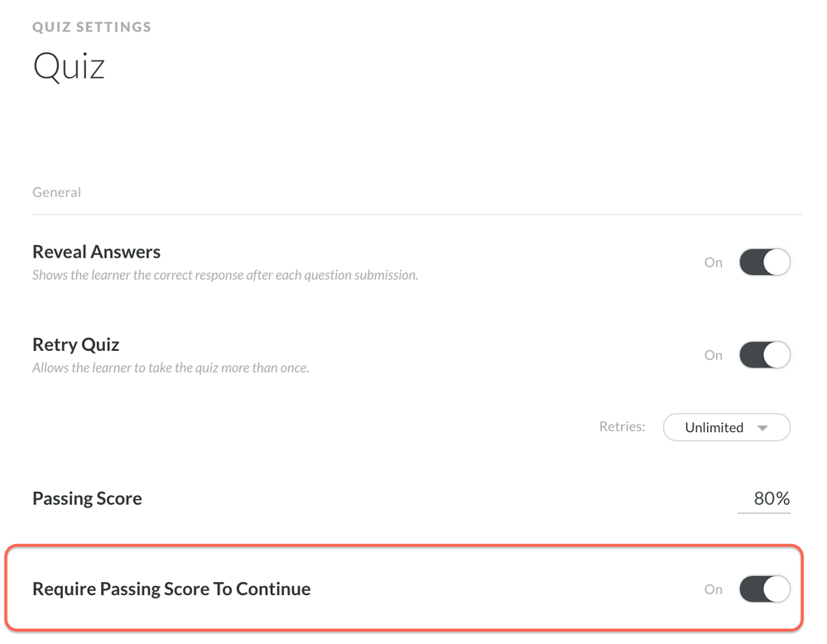Disable the Retry Quiz switch
Image resolution: width=827 pixels, height=644 pixels.
click(764, 355)
